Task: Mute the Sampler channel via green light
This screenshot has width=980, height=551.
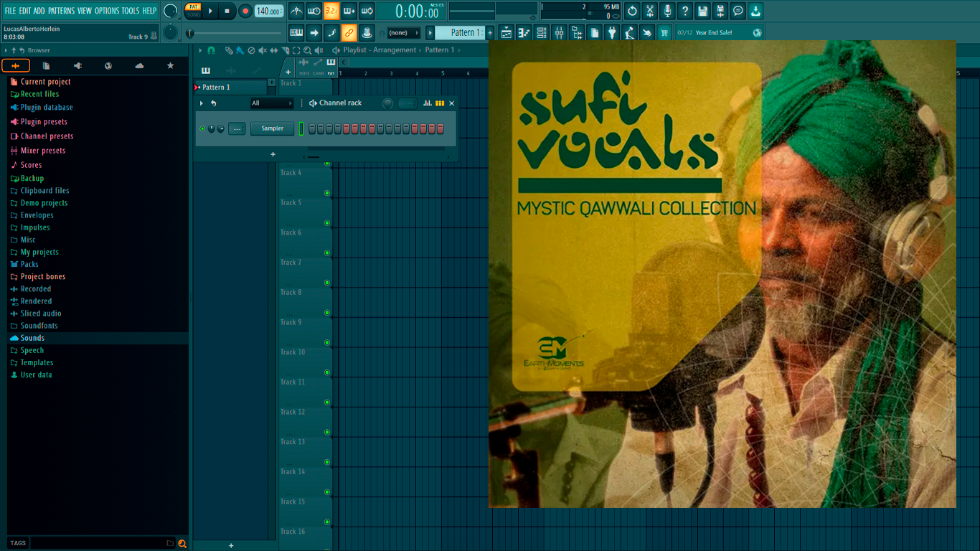Action: (x=202, y=128)
